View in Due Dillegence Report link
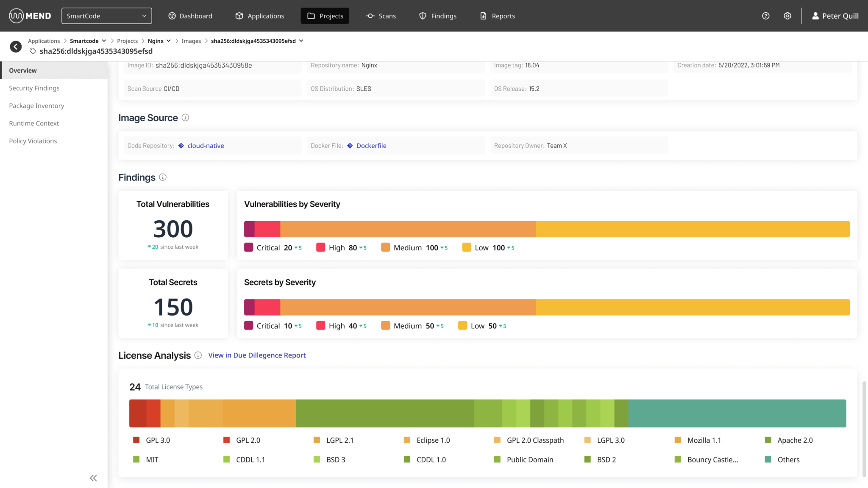868x488 pixels. coord(257,355)
